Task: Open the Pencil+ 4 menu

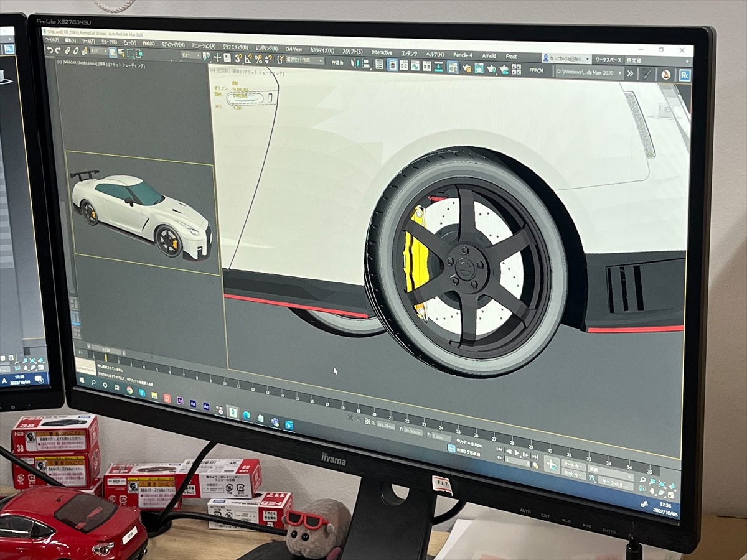Action: pos(463,55)
